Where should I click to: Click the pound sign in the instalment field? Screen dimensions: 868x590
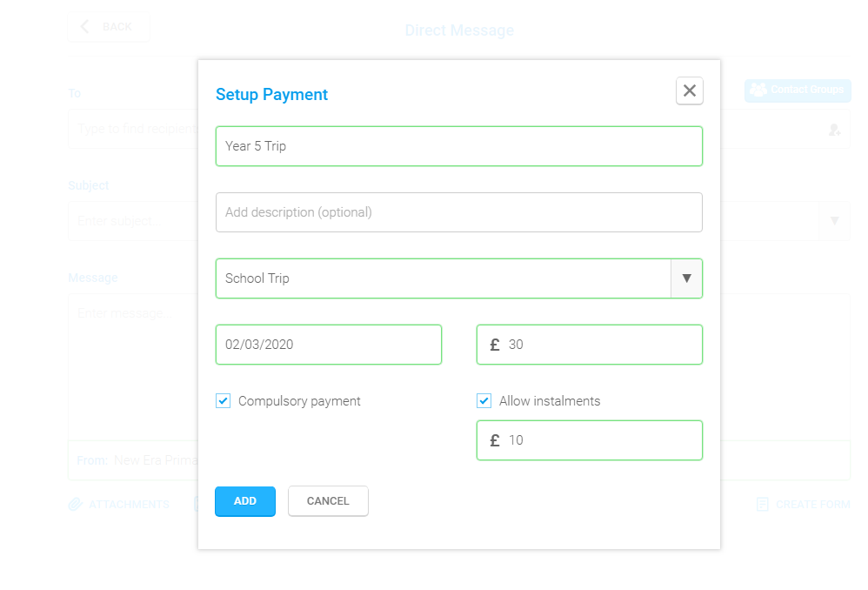[x=495, y=440]
